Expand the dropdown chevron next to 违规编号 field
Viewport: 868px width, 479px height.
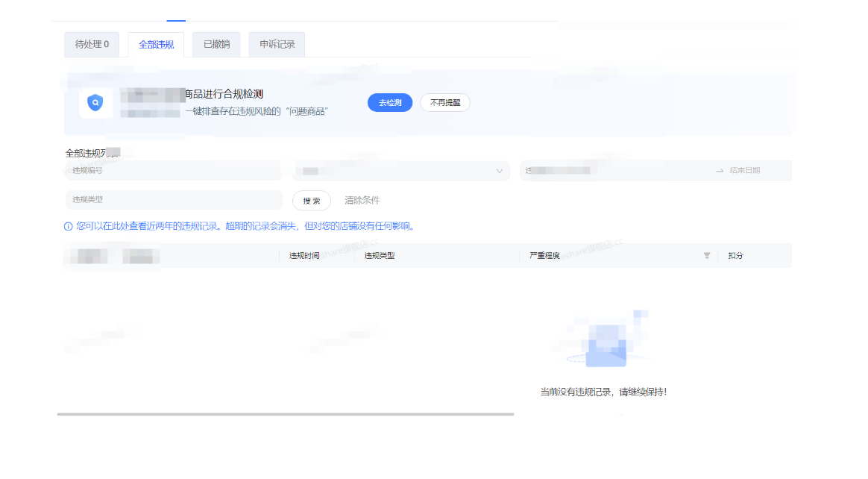click(499, 171)
